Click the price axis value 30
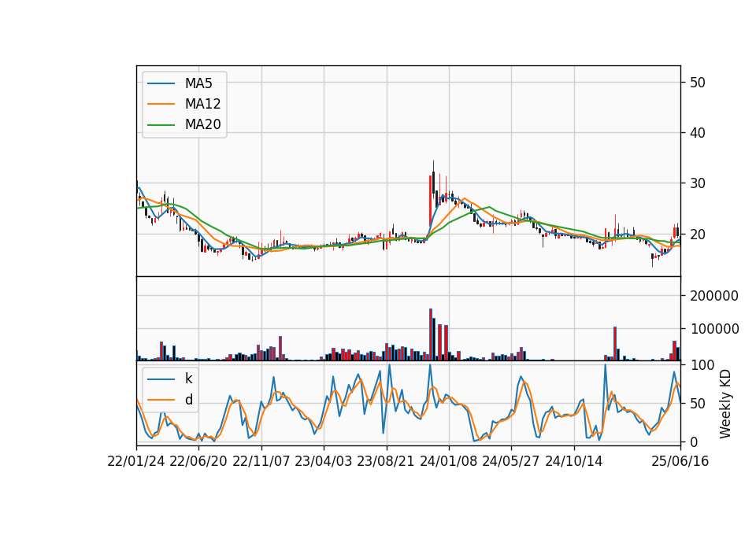The width and height of the screenshot is (756, 543). (698, 183)
